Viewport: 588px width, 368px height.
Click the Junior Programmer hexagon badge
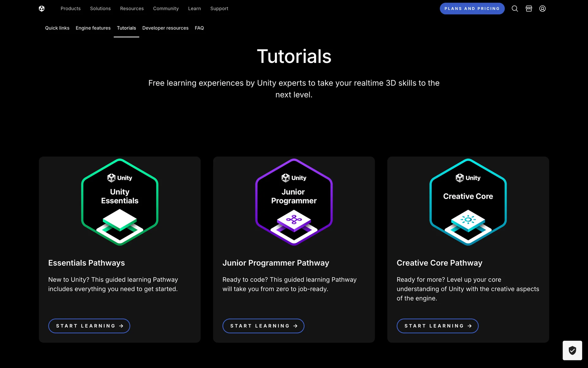(x=294, y=202)
